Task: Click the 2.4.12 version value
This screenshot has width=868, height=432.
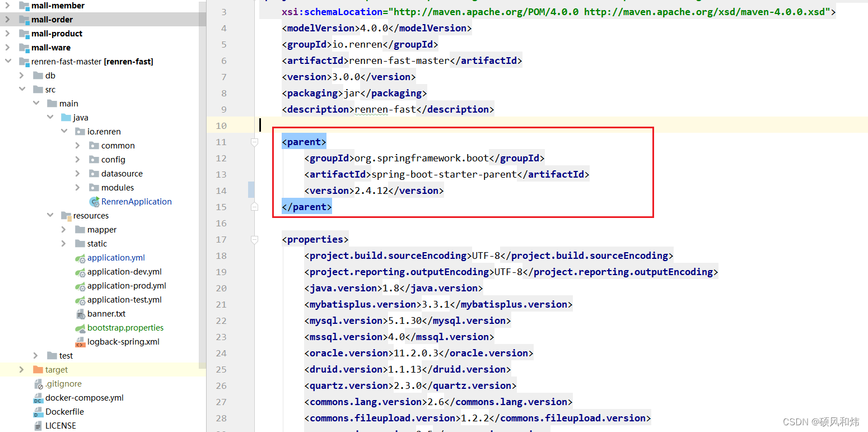Action: [371, 191]
